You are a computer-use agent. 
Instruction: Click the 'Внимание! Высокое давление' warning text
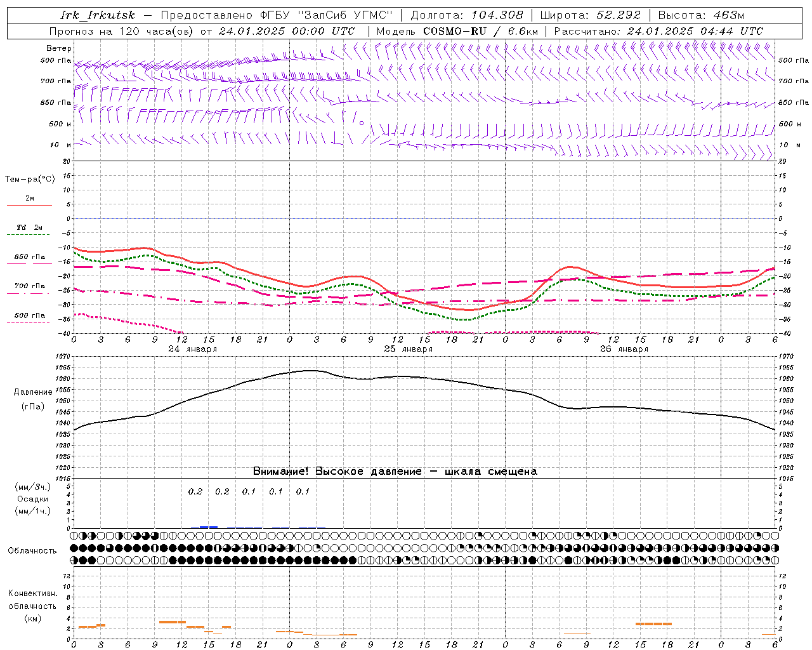(x=337, y=472)
